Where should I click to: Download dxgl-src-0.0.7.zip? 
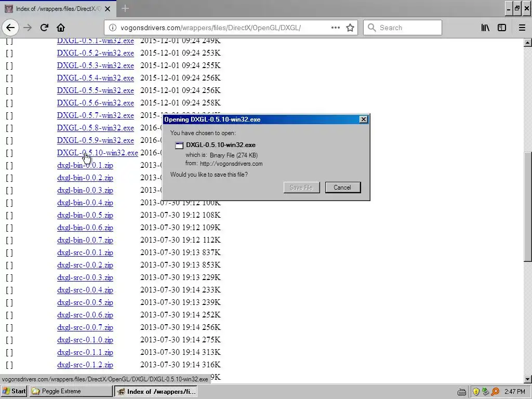(x=85, y=327)
